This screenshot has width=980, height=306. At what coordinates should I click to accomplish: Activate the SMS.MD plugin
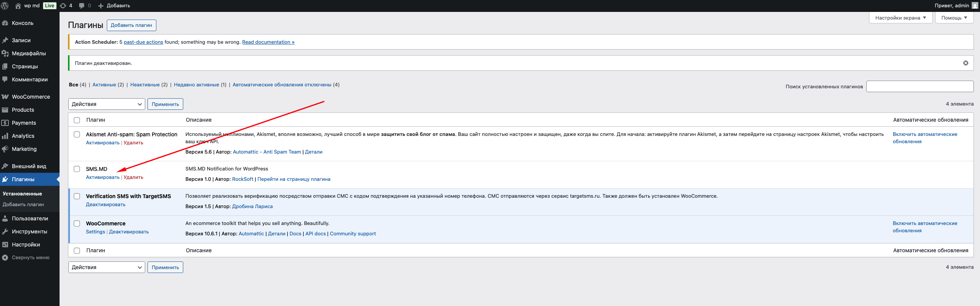103,177
